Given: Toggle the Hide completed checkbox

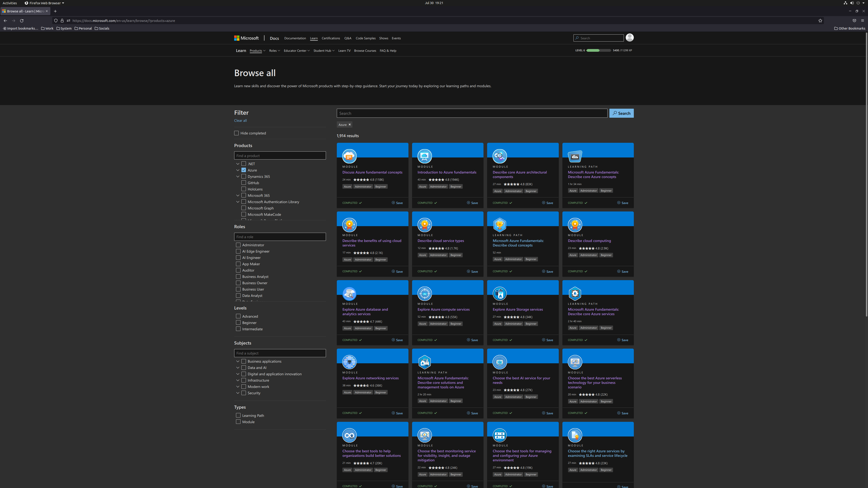Looking at the screenshot, I should [x=236, y=133].
